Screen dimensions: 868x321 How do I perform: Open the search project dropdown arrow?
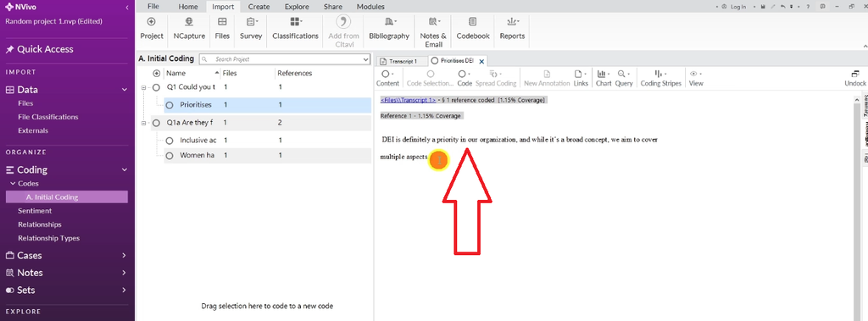tap(365, 59)
